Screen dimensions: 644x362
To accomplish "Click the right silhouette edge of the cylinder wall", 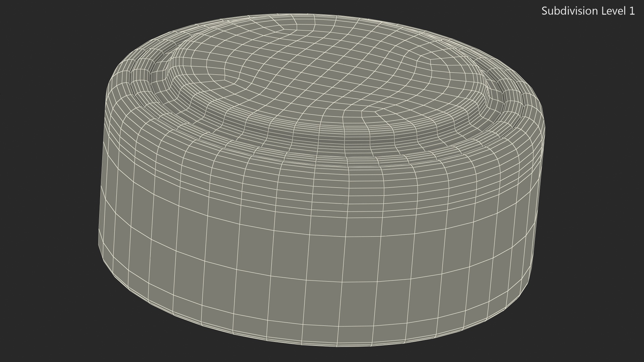I will click(538, 208).
